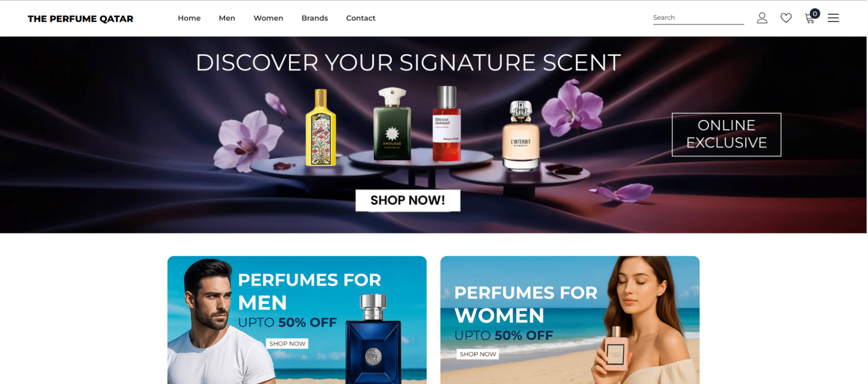868x384 pixels.
Task: Open the wishlist heart icon
Action: tap(786, 18)
